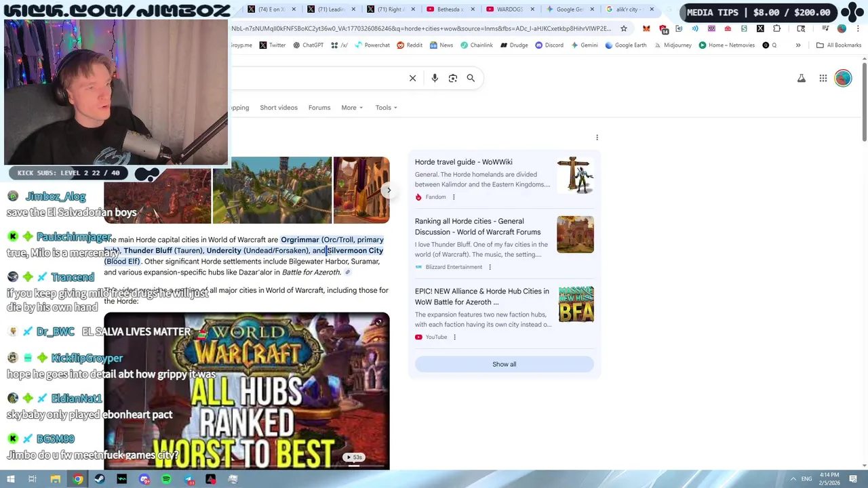This screenshot has width=868, height=488.
Task: Open Ranking all Horde cities forum link
Action: pyautogui.click(x=478, y=226)
